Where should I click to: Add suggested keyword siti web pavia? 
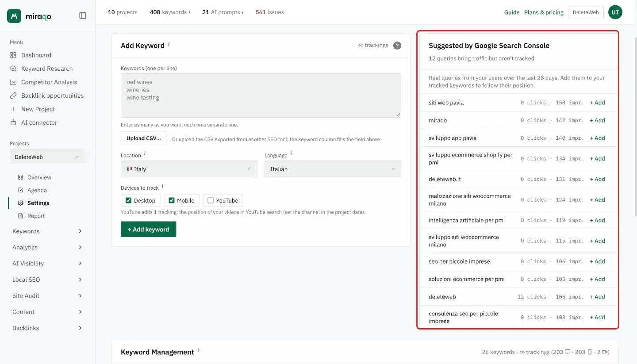click(x=597, y=103)
